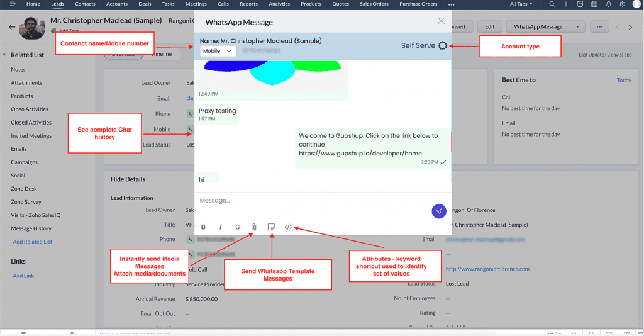Viewport: 644px width, 336px height.
Task: Open Emails in Related List
Action: pyautogui.click(x=19, y=148)
